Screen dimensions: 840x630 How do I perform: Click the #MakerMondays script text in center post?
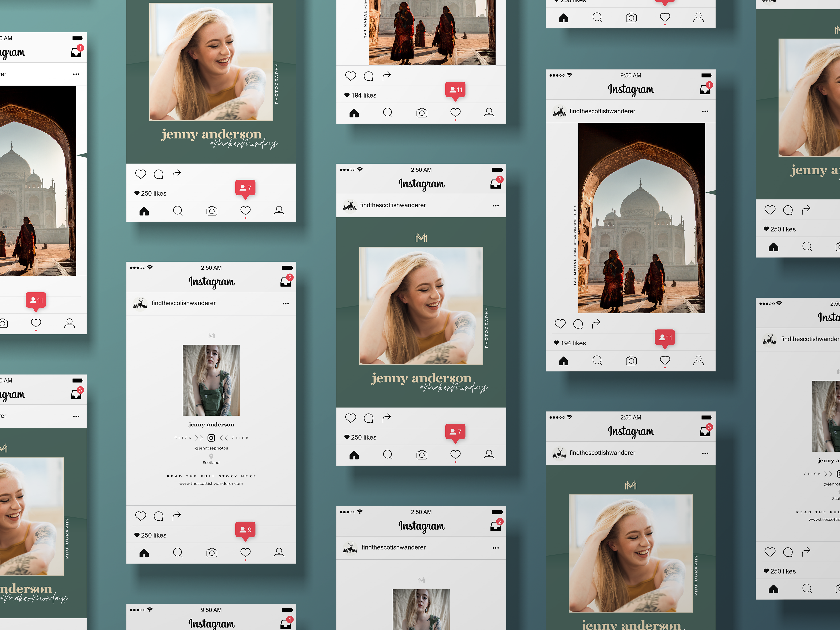[x=454, y=388]
